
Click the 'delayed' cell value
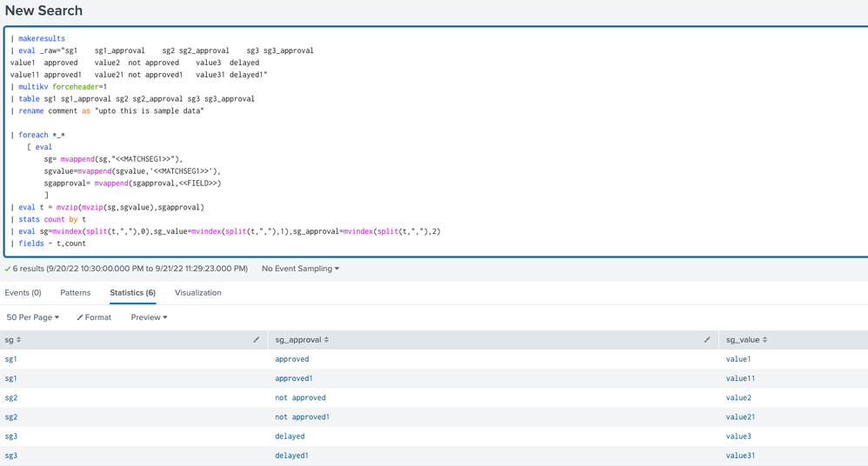290,436
